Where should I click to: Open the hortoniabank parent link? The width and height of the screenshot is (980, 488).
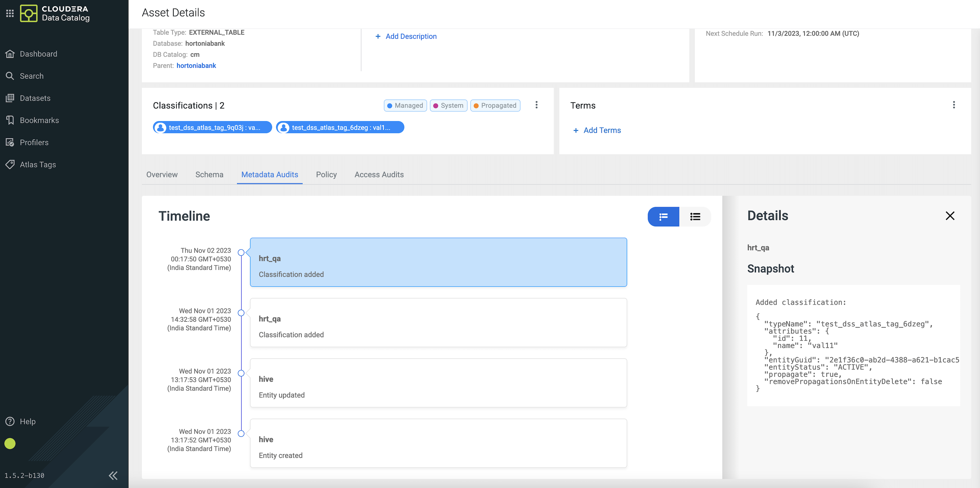point(196,65)
